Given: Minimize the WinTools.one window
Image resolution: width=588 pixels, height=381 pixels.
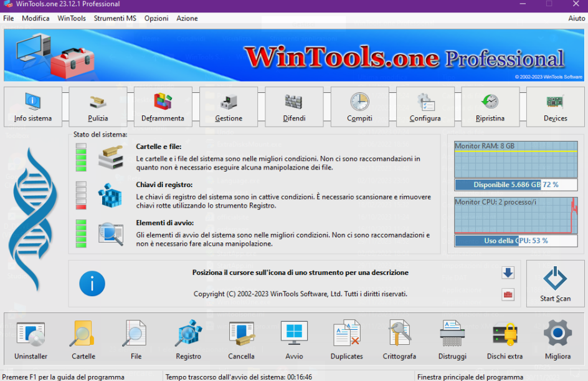Looking at the screenshot, I should [x=523, y=4].
